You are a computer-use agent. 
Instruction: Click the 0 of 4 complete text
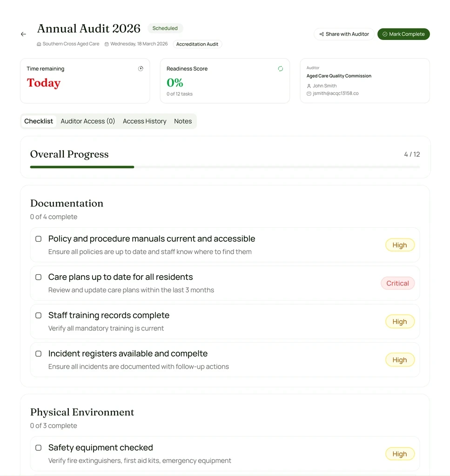(x=54, y=217)
